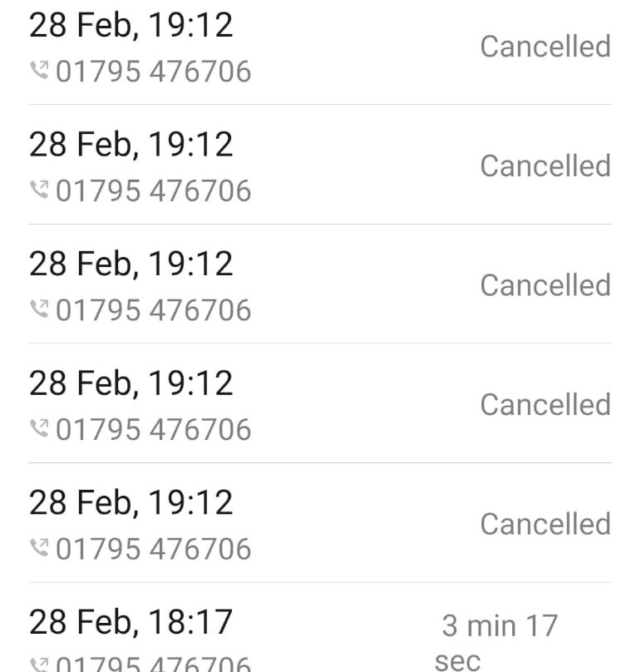Image resolution: width=641 pixels, height=672 pixels.
Task: Tap the outgoing call icon in the third entry
Action: (x=39, y=309)
